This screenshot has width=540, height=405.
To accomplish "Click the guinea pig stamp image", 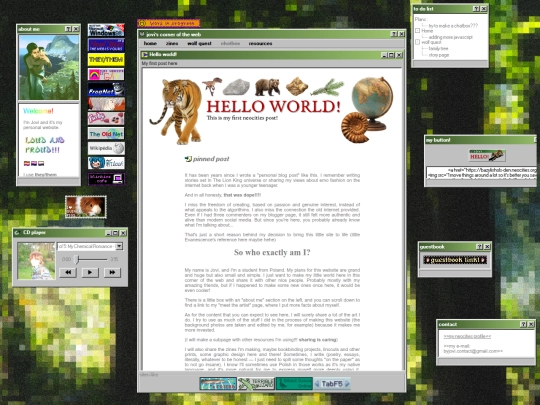I will click(x=86, y=207).
